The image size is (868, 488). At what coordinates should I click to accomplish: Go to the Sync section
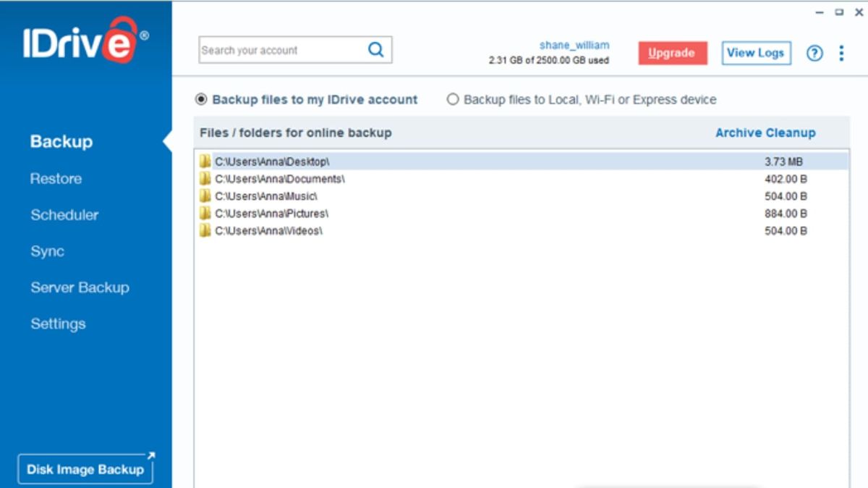tap(46, 251)
